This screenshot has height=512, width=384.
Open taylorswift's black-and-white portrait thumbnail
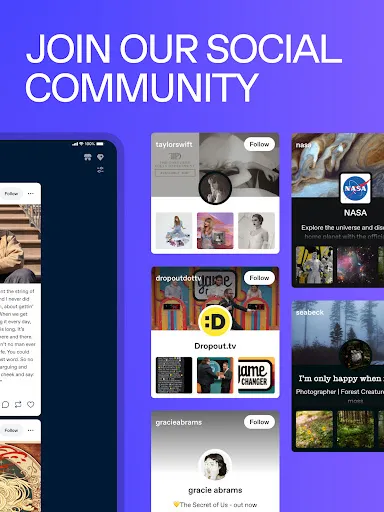click(x=256, y=231)
